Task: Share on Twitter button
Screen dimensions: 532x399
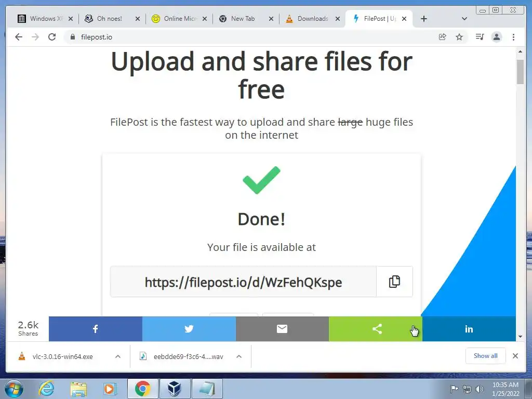Action: (189, 329)
